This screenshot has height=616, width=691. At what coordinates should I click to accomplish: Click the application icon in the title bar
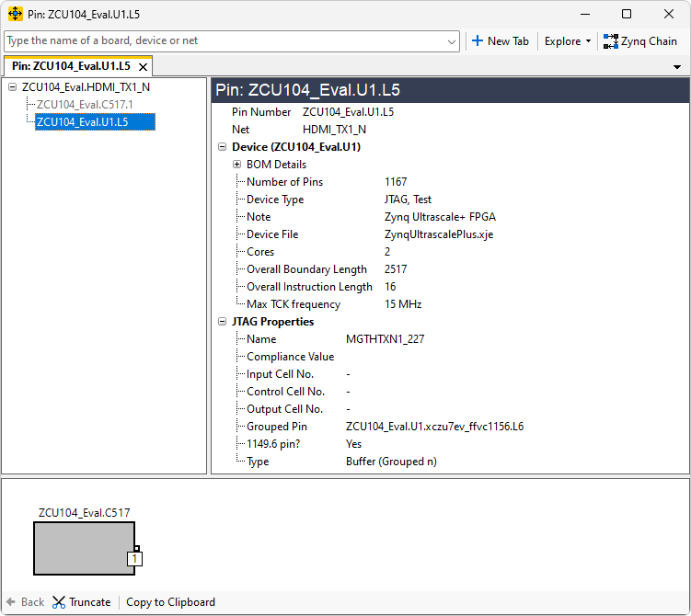[15, 15]
